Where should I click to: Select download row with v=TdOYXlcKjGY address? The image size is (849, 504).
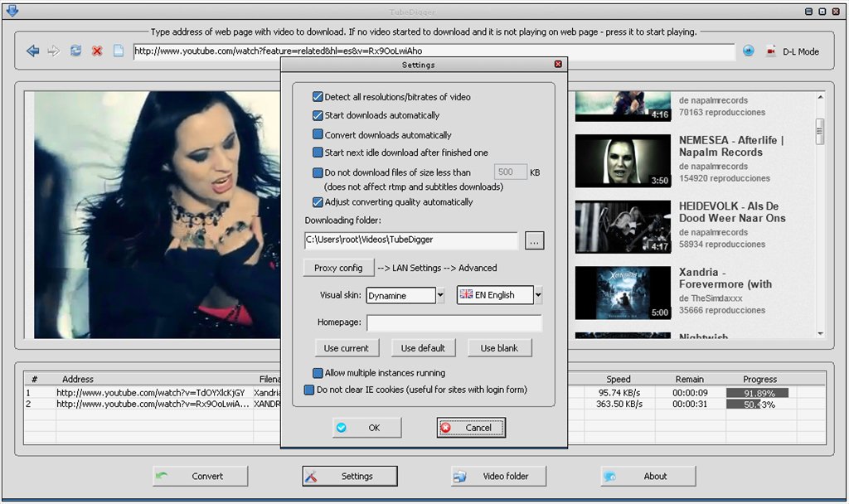pos(151,393)
